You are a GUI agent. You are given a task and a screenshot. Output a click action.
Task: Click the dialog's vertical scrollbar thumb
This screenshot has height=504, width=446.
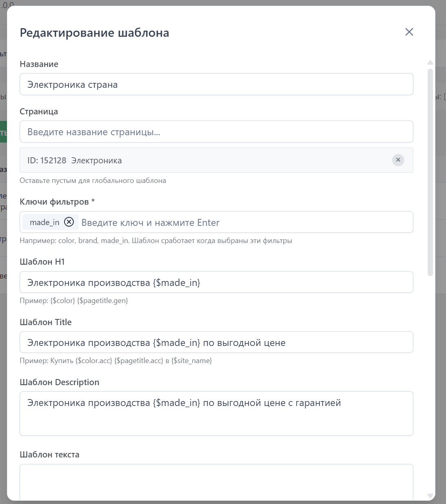430,172
